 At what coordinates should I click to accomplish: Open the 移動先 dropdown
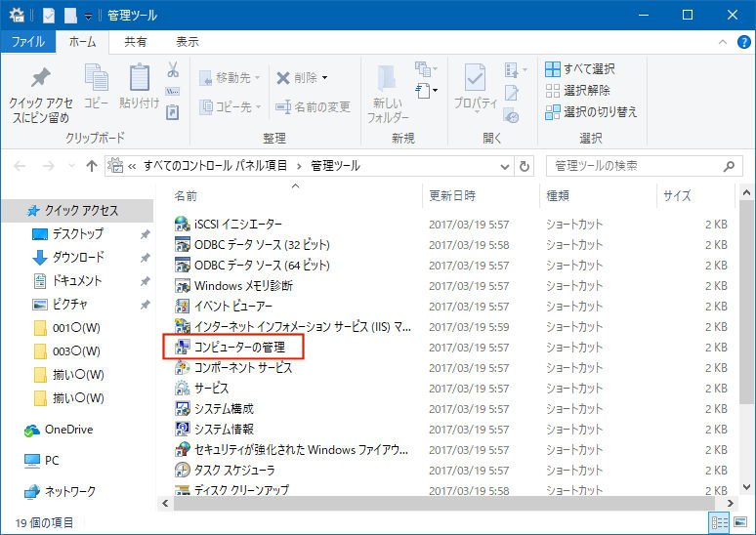tap(257, 77)
